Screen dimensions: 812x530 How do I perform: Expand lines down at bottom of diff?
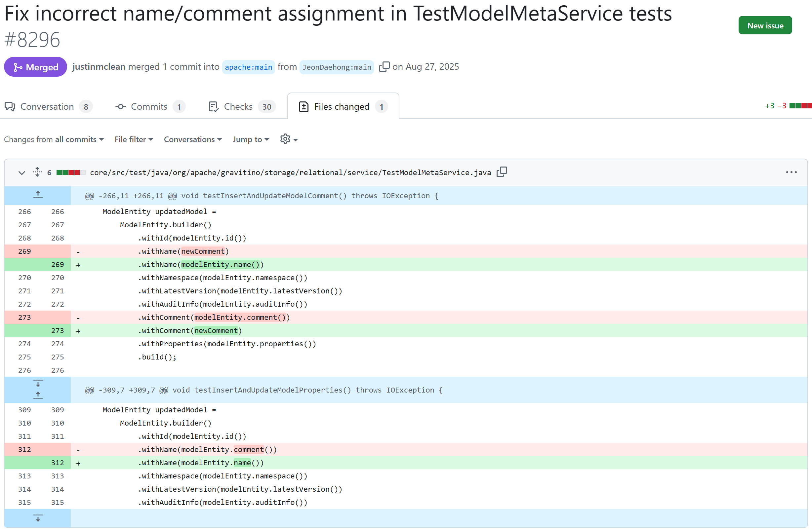(x=38, y=518)
